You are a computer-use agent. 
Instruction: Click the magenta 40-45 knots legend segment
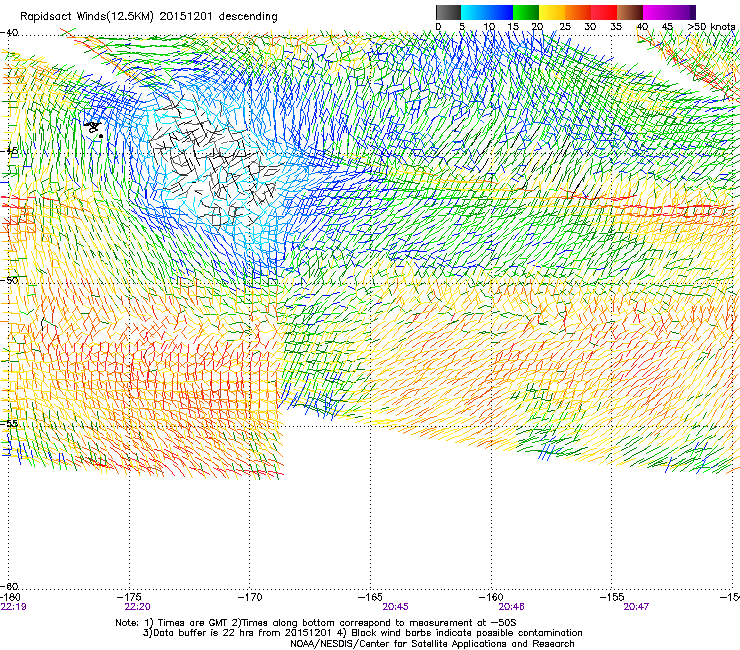[656, 12]
